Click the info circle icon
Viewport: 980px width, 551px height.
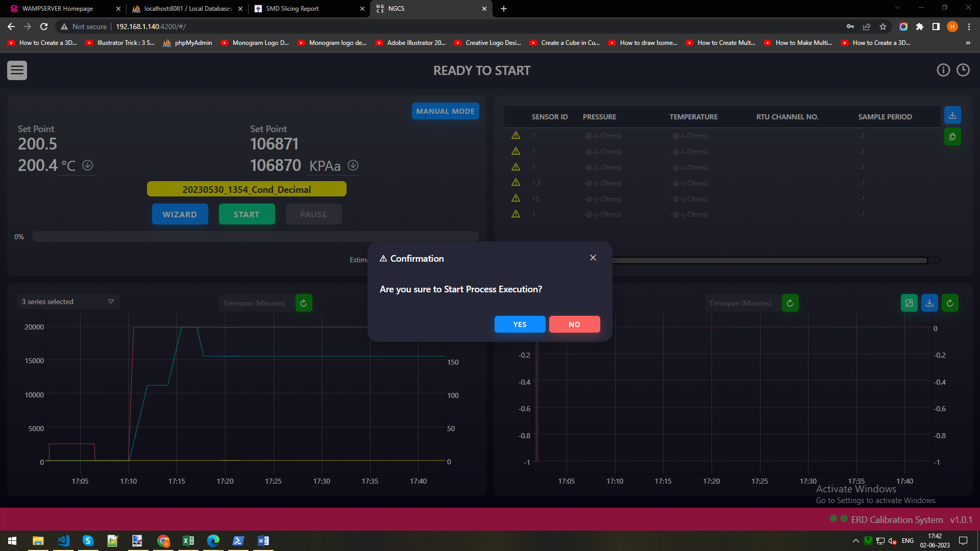click(943, 70)
